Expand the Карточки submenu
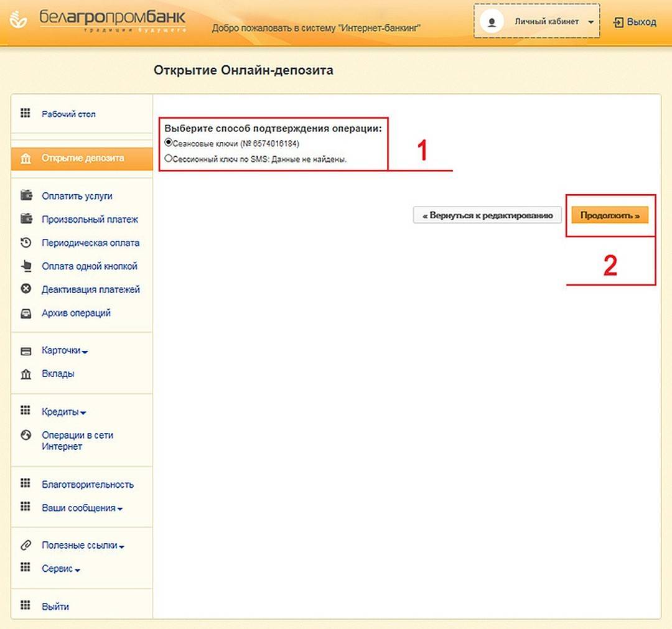 pos(65,350)
